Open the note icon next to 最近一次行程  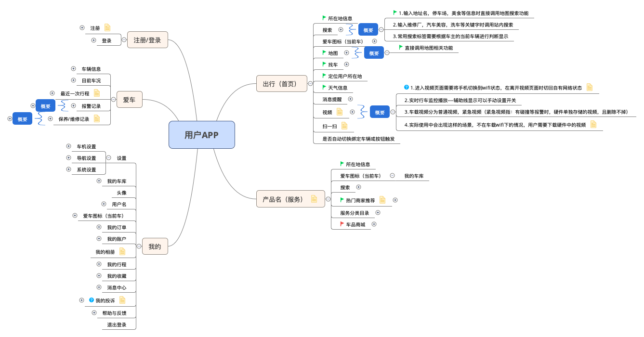tap(97, 93)
